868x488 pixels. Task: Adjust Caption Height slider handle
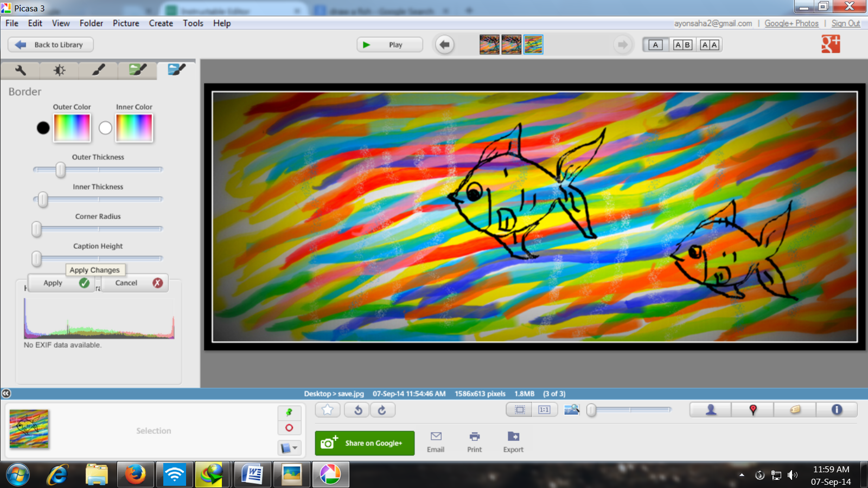[36, 259]
